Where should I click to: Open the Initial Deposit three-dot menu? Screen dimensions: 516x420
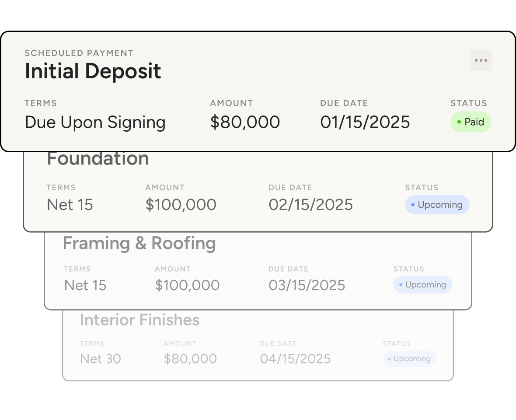tap(481, 60)
